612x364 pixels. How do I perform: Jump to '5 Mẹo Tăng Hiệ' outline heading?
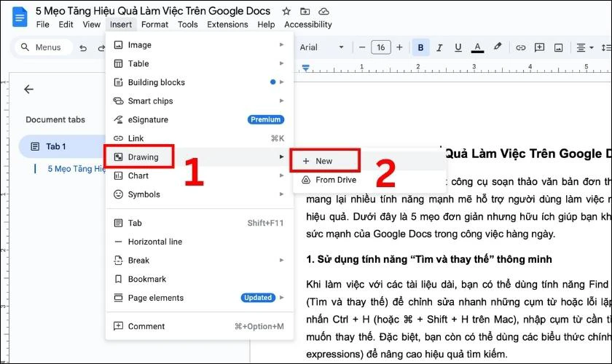[x=76, y=169]
